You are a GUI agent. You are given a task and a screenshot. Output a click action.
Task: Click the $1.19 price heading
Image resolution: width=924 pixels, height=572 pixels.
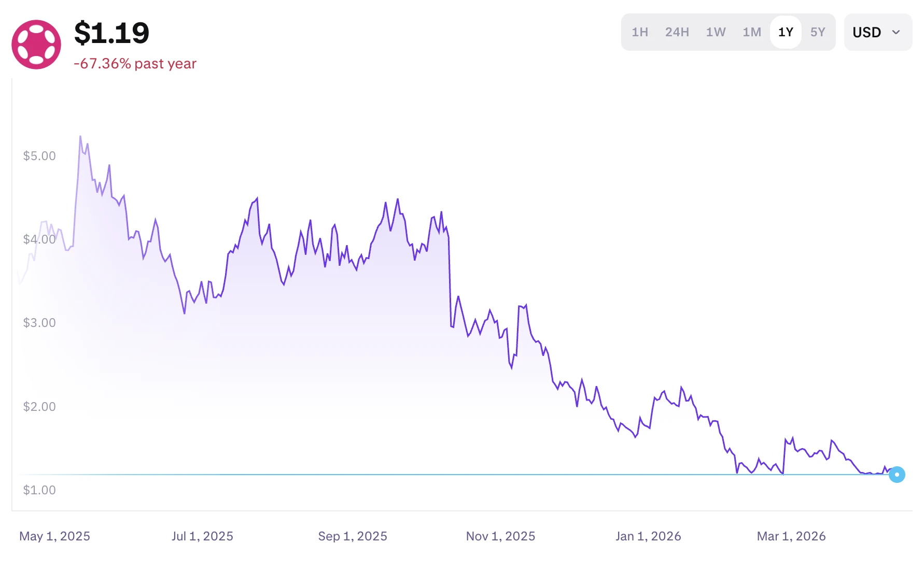(111, 33)
